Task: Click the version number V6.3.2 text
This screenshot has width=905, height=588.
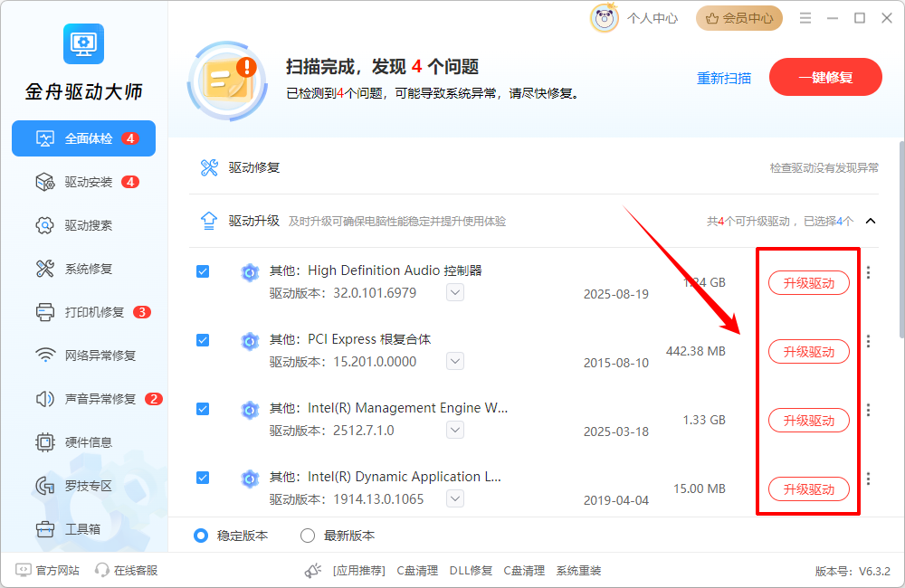Action: pyautogui.click(x=874, y=572)
